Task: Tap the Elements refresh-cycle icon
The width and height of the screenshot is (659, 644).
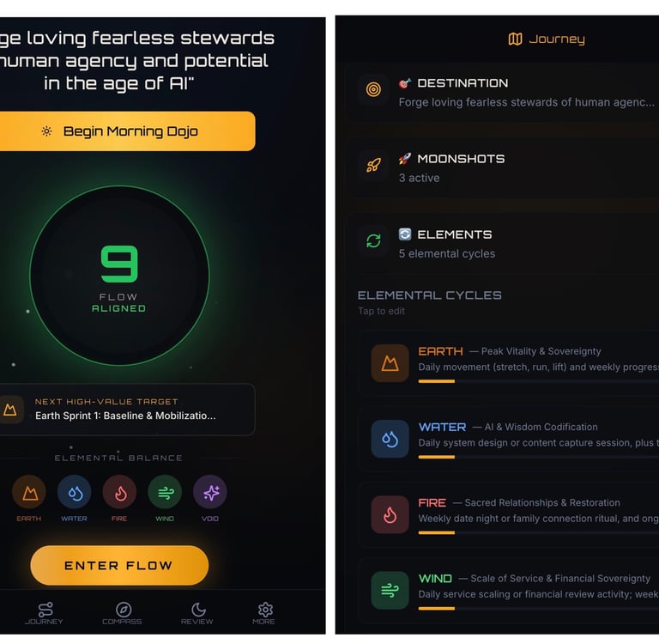Action: point(373,240)
